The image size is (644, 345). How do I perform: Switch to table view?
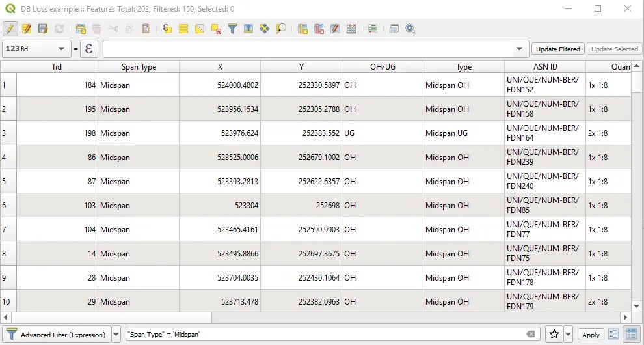(630, 334)
